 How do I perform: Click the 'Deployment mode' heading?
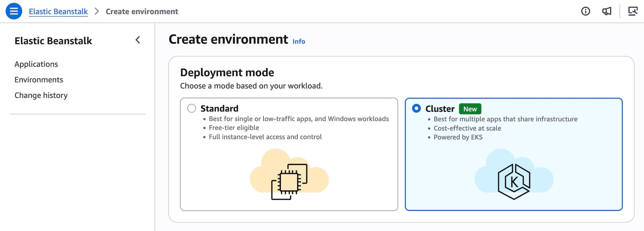227,73
